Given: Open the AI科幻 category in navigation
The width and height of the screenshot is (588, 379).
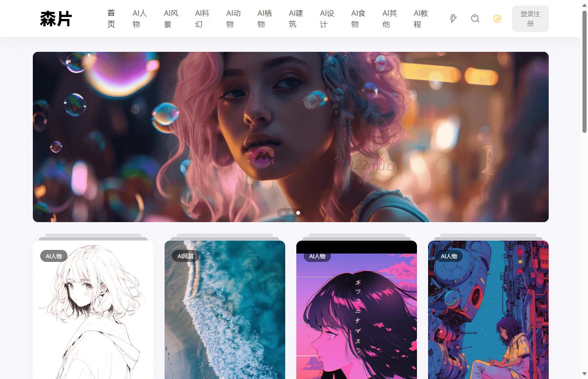Looking at the screenshot, I should point(202,19).
